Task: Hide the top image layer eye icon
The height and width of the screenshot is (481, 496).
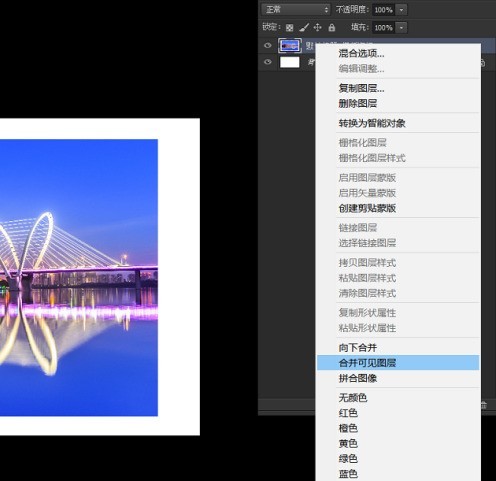Action: coord(268,45)
